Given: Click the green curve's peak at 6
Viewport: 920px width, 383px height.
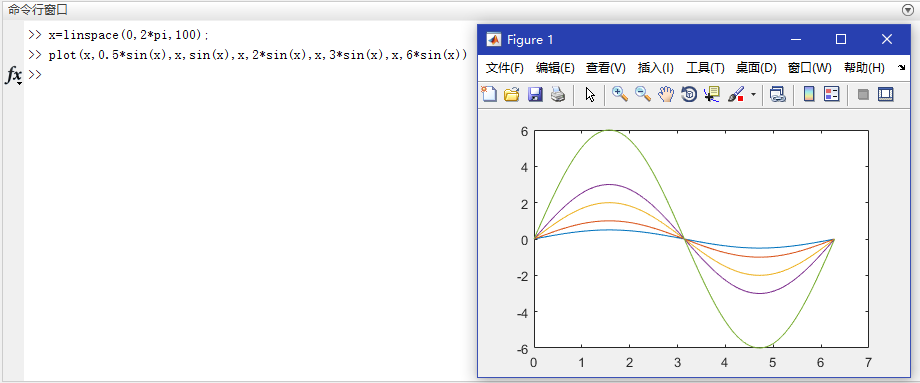Looking at the screenshot, I should click(609, 130).
